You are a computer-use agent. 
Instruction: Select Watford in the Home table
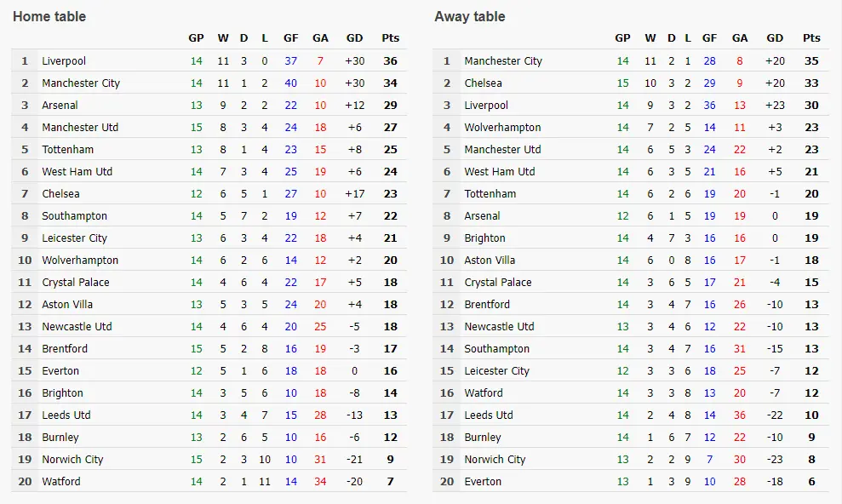coord(61,482)
